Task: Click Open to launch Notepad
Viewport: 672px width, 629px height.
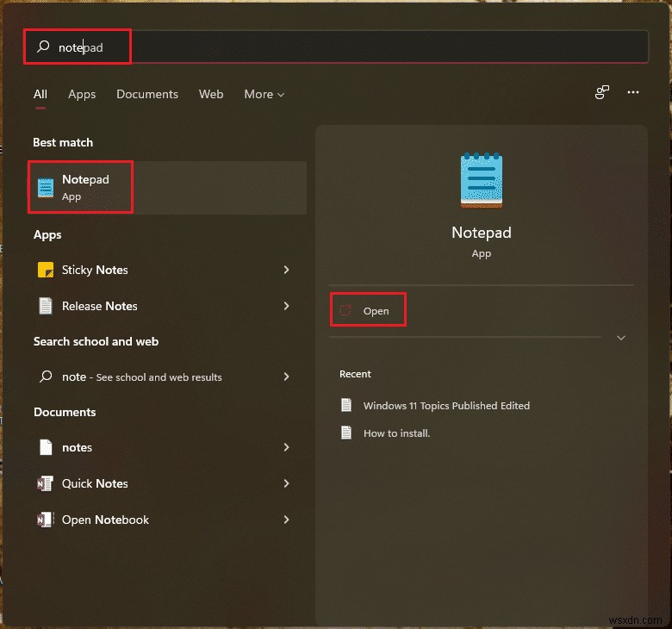Action: 368,310
